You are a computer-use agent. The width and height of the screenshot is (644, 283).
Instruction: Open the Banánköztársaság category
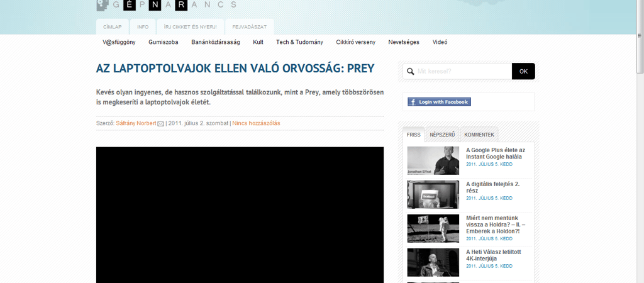click(216, 42)
